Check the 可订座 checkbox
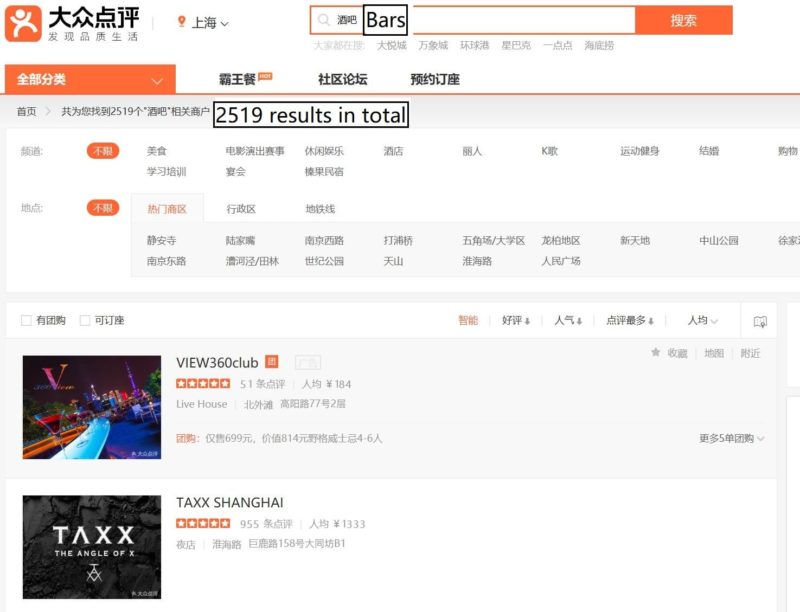Image resolution: width=800 pixels, height=612 pixels. pos(85,320)
